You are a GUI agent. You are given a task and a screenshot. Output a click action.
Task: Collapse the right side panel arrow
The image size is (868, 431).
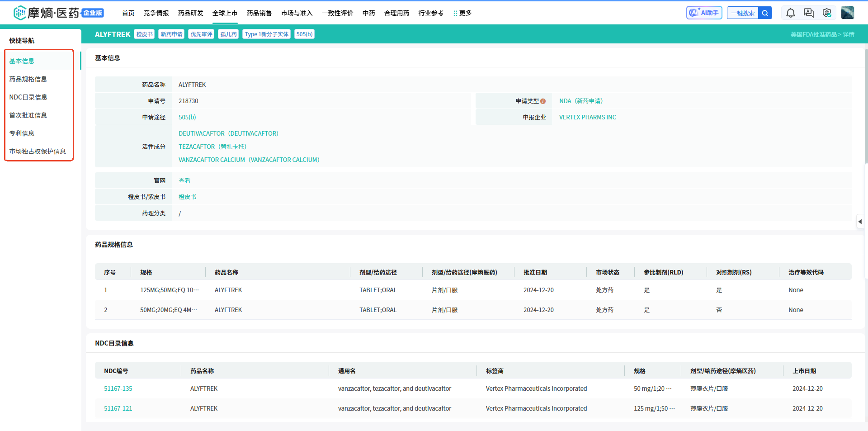point(860,222)
